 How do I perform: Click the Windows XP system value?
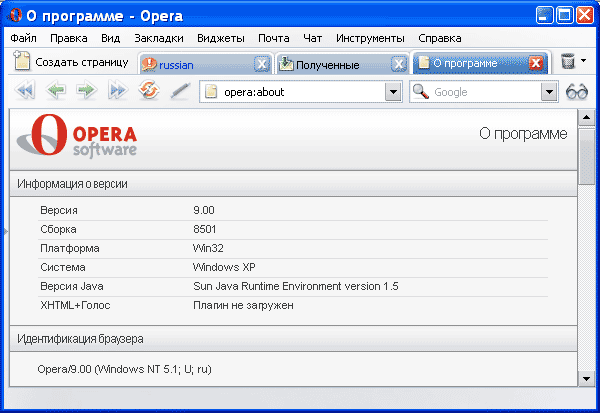[x=224, y=267]
